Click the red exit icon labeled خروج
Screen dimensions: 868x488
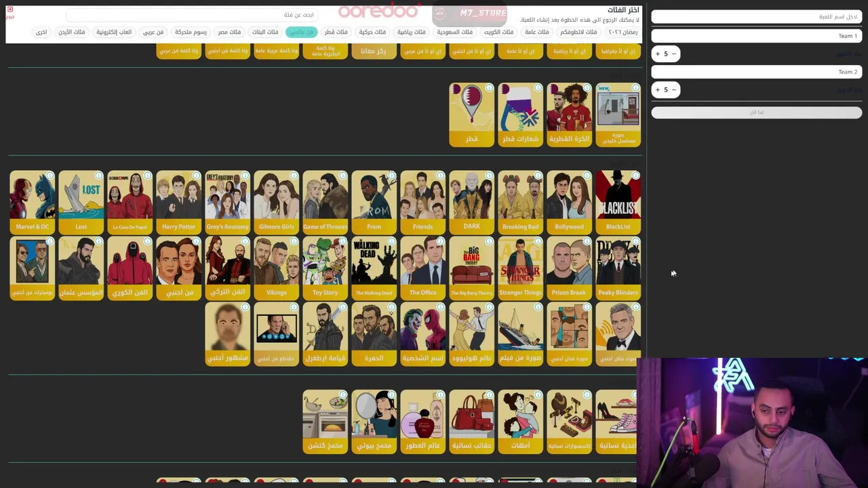click(9, 12)
